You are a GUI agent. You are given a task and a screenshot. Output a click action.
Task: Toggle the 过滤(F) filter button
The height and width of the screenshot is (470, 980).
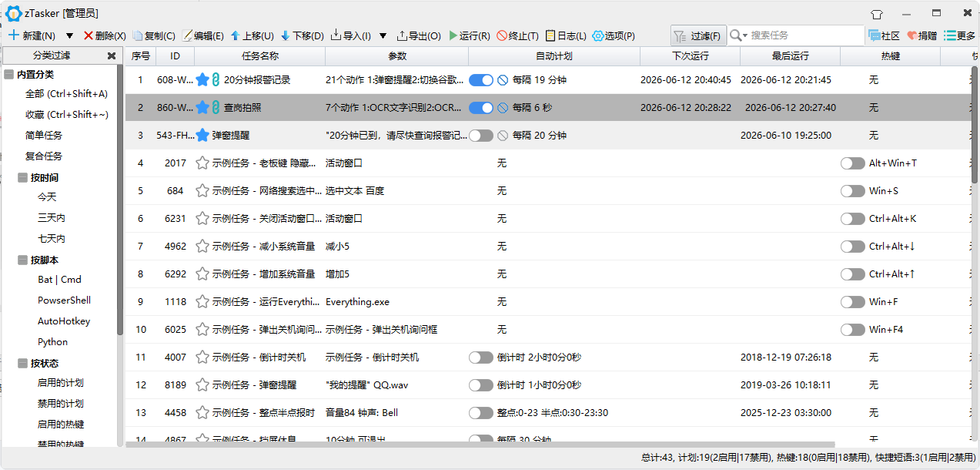pos(697,35)
